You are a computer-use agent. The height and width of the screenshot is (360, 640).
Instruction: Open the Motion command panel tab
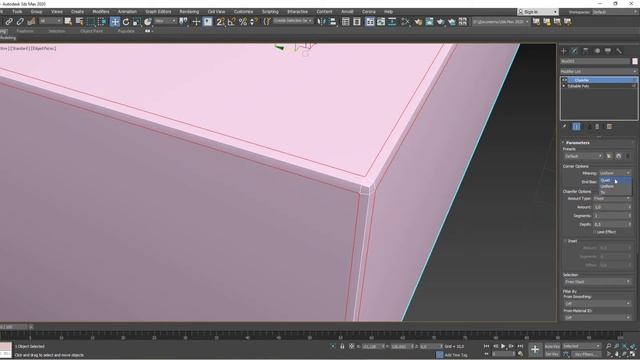[597, 51]
